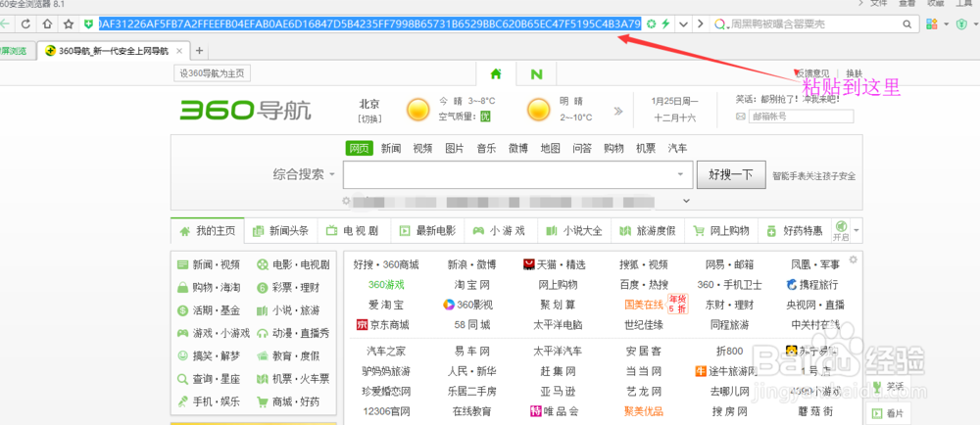Viewport: 980px width, 425px height.
Task: Open 携程旅行 link
Action: point(811,285)
